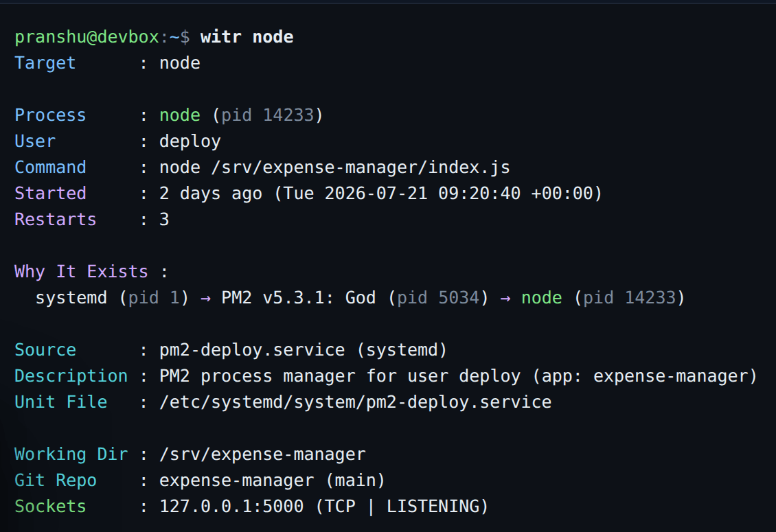Select 'pm2-deploy.service (systemd)' Source value
This screenshot has height=532, width=776.
coord(304,350)
